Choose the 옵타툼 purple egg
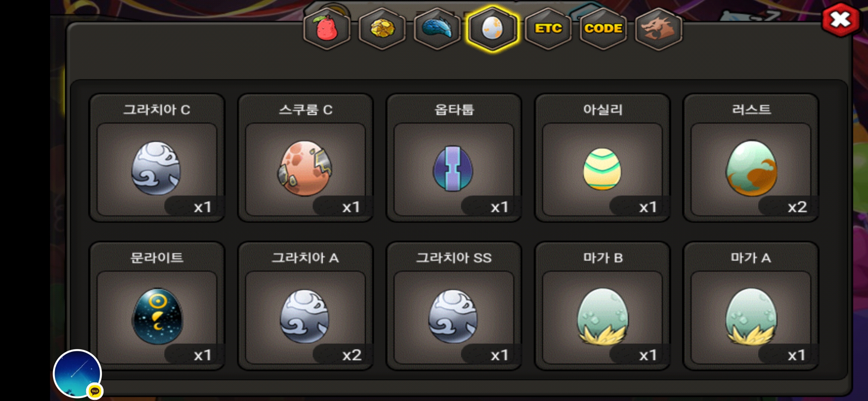The width and height of the screenshot is (868, 401). point(454,158)
